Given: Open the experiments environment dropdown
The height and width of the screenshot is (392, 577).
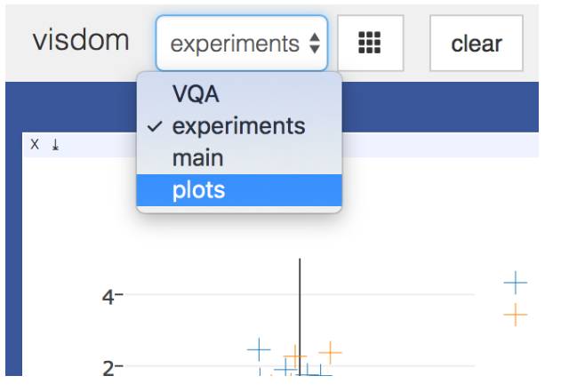Looking at the screenshot, I should [x=241, y=43].
